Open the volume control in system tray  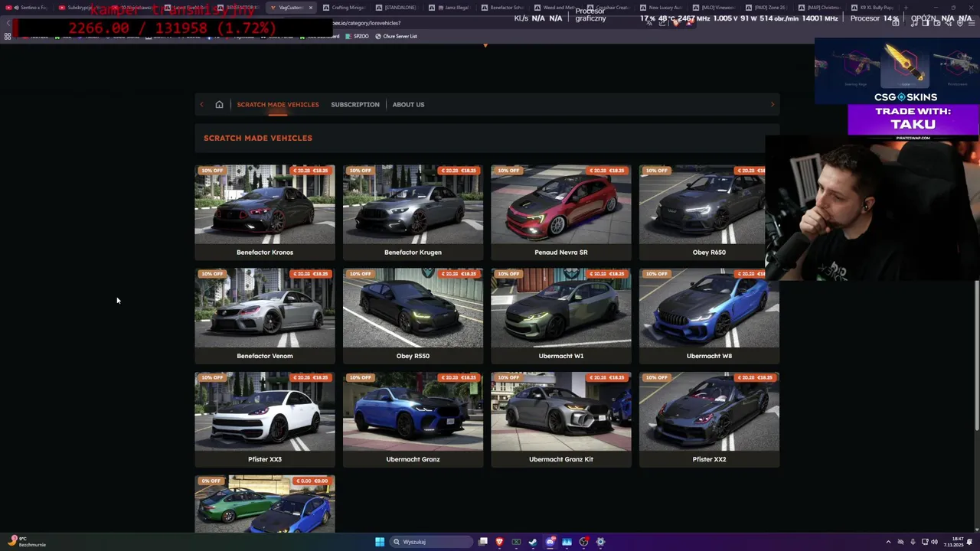point(934,542)
